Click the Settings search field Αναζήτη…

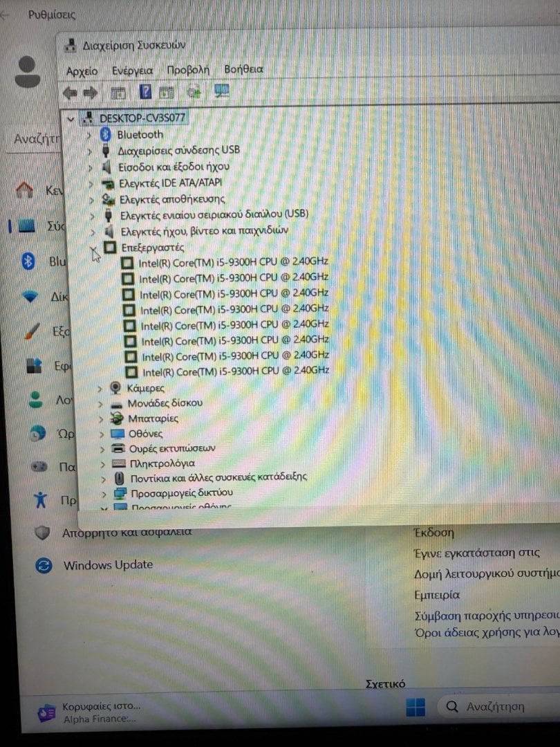(36, 140)
